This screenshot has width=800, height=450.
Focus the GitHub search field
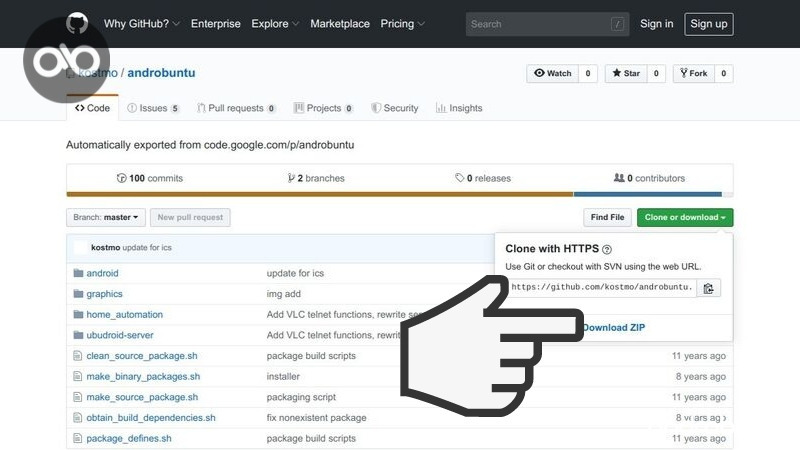pos(547,24)
